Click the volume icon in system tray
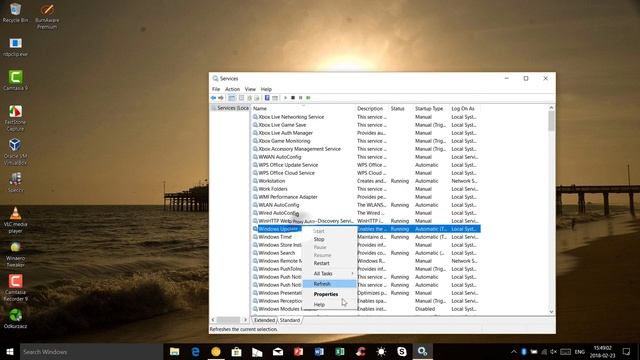 (553, 352)
